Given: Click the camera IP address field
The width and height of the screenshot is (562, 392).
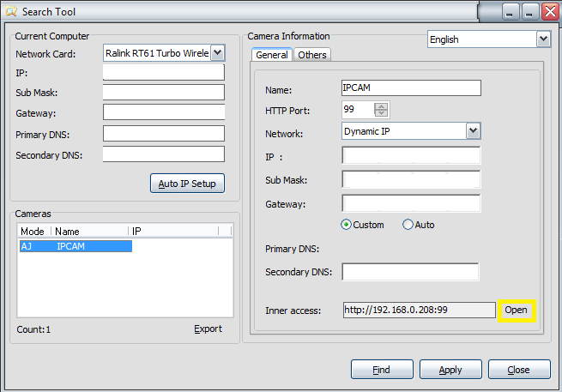Looking at the screenshot, I should pyautogui.click(x=411, y=155).
